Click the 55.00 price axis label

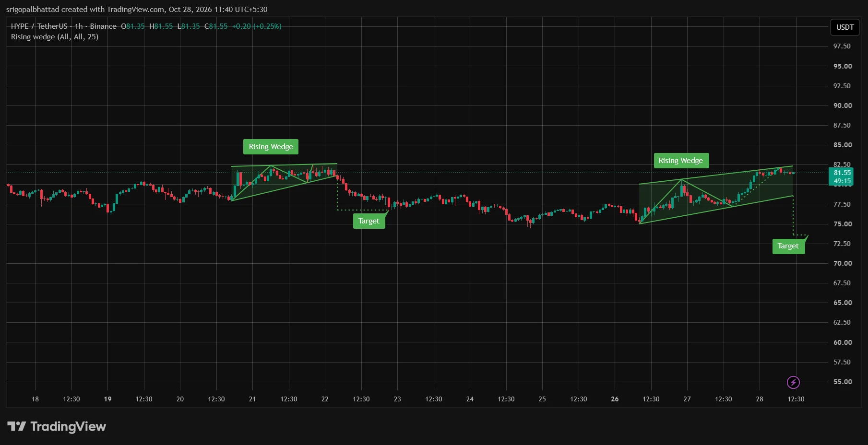843,382
